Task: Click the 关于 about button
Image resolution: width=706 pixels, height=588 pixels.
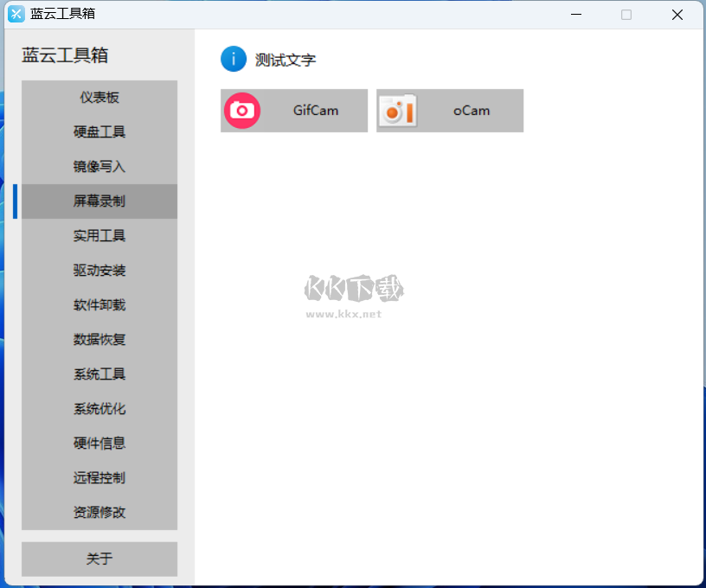Action: tap(99, 559)
